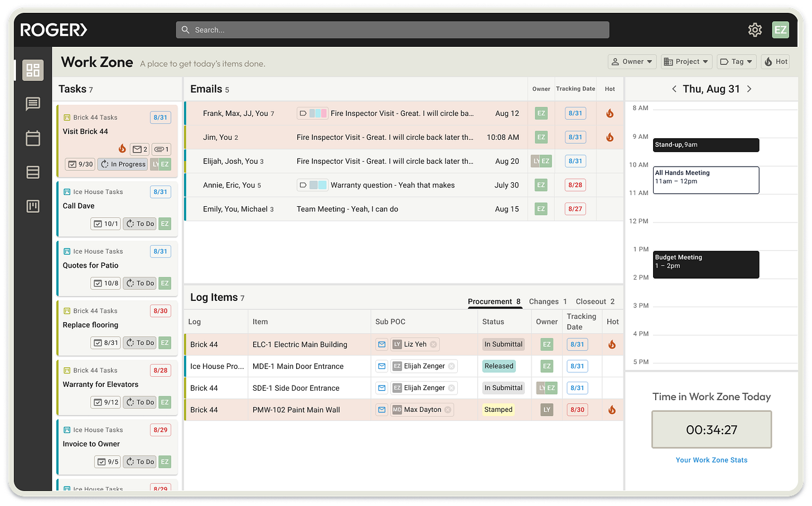Open the EZ user avatar in top bar
812x506 pixels.
click(780, 30)
